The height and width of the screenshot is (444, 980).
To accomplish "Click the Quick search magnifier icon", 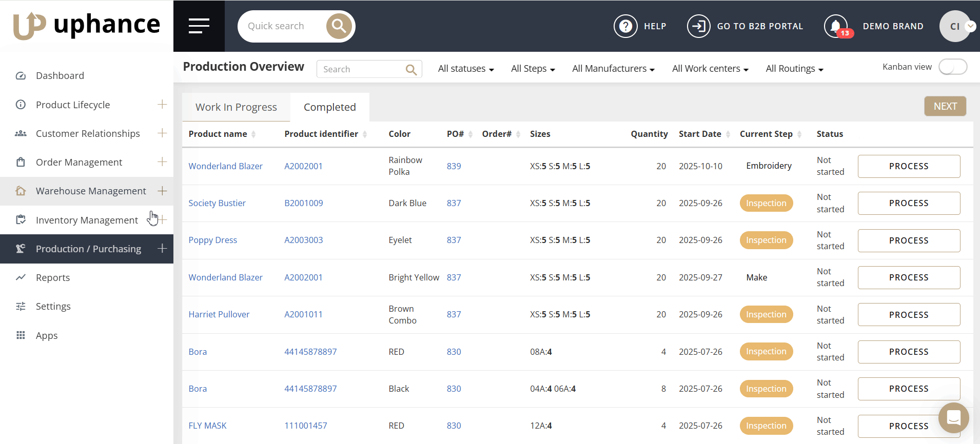I will [339, 26].
